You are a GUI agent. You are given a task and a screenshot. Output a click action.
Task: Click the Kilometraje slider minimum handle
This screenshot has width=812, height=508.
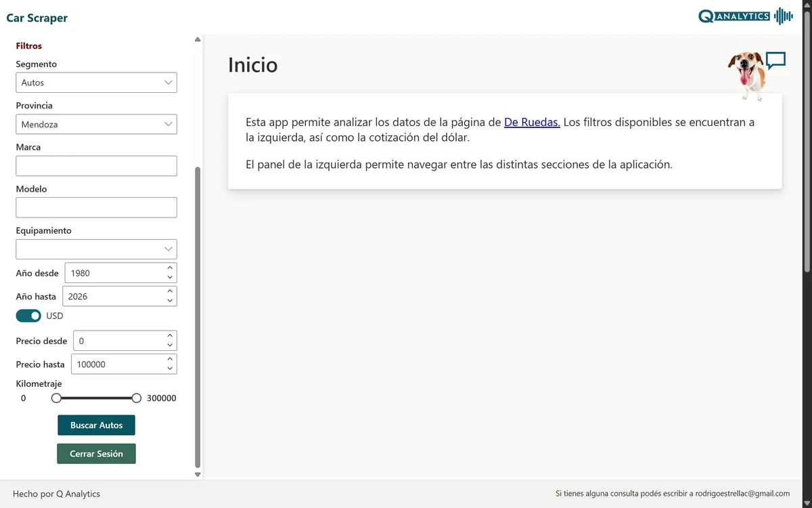coord(56,398)
